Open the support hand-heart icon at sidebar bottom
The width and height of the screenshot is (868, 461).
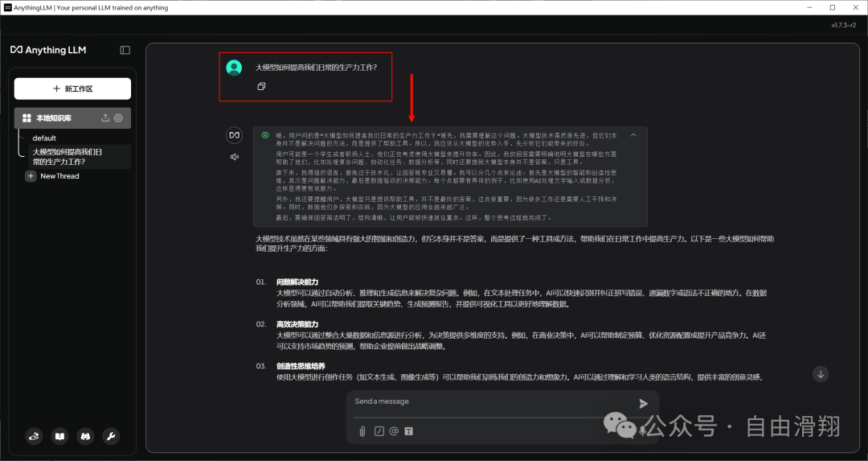click(35, 437)
